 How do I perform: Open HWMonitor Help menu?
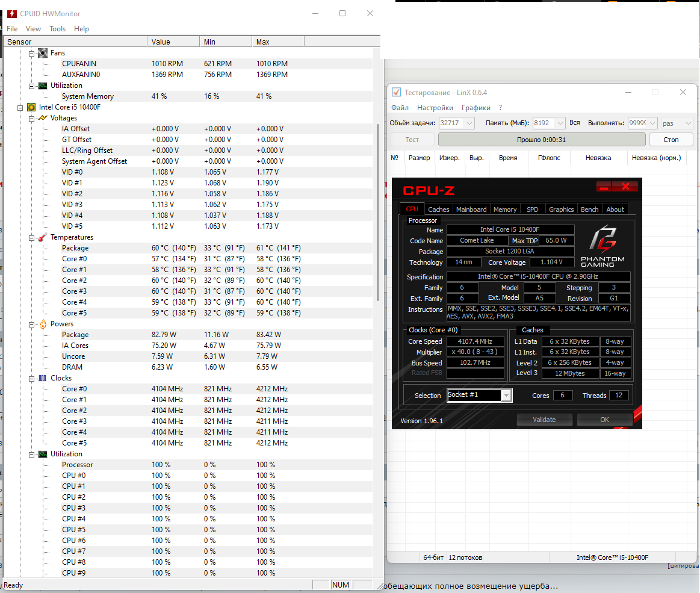click(81, 28)
